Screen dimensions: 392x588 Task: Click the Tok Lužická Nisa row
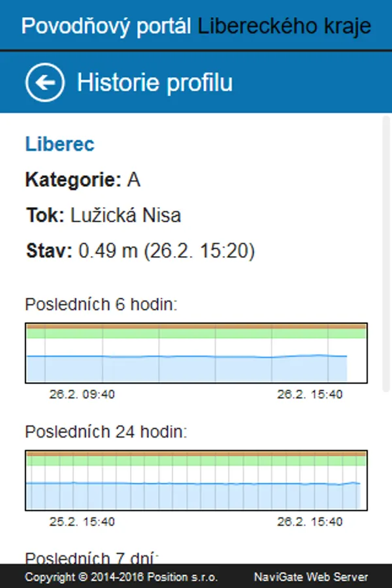click(104, 216)
